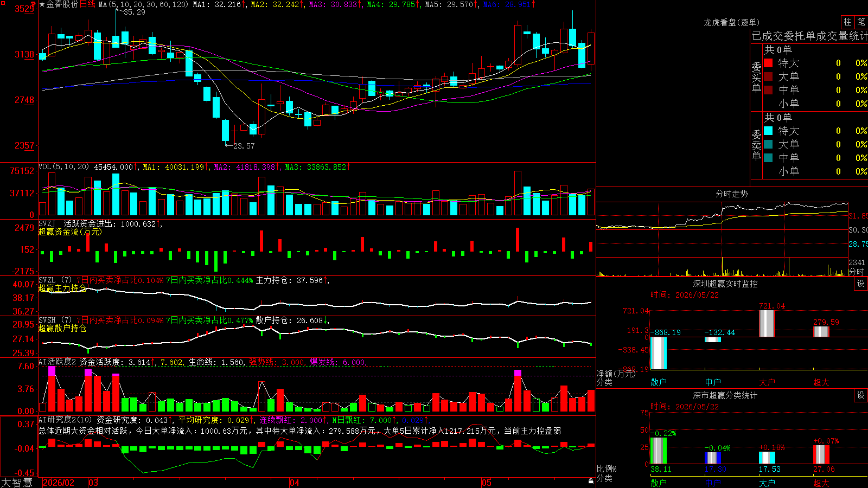Click the 超赢主力持仓 label

(62, 288)
